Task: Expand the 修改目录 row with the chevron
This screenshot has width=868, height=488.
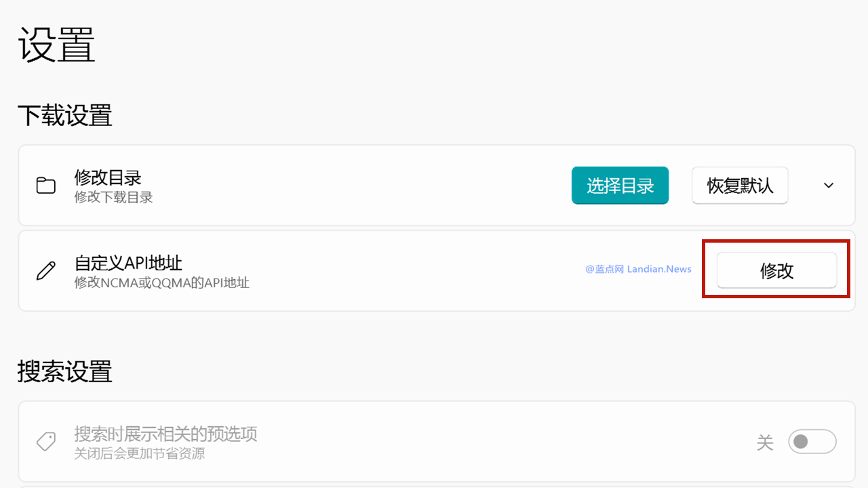Action: tap(829, 186)
